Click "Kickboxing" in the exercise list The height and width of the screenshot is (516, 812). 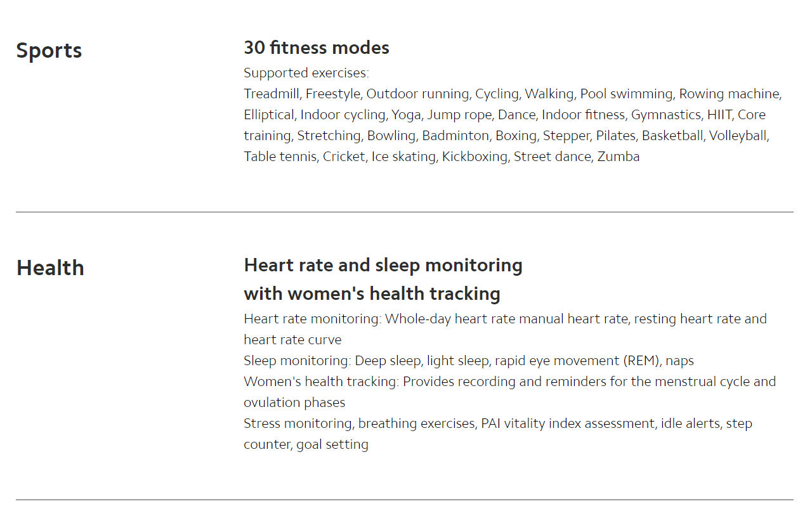[x=475, y=157]
